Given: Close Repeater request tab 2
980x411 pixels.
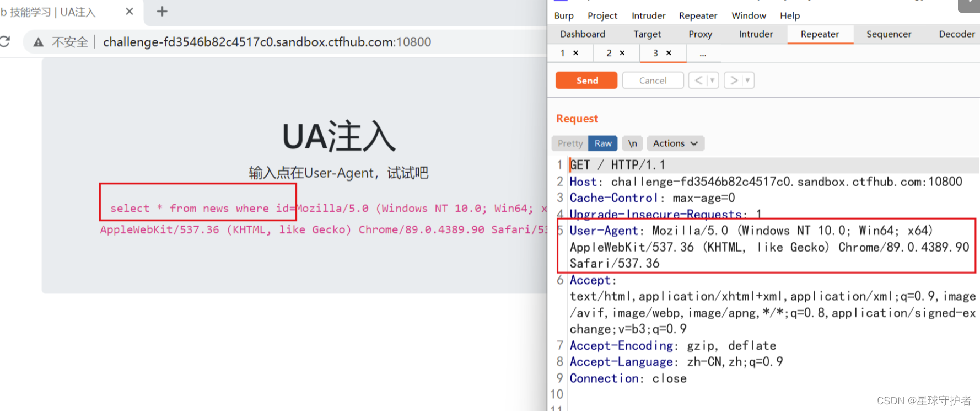Looking at the screenshot, I should [622, 53].
